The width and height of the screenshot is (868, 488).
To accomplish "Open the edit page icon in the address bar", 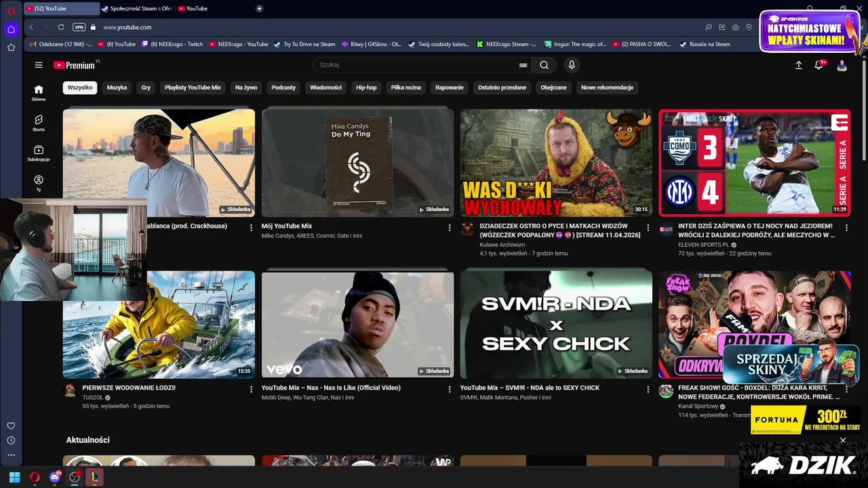I will (x=722, y=27).
